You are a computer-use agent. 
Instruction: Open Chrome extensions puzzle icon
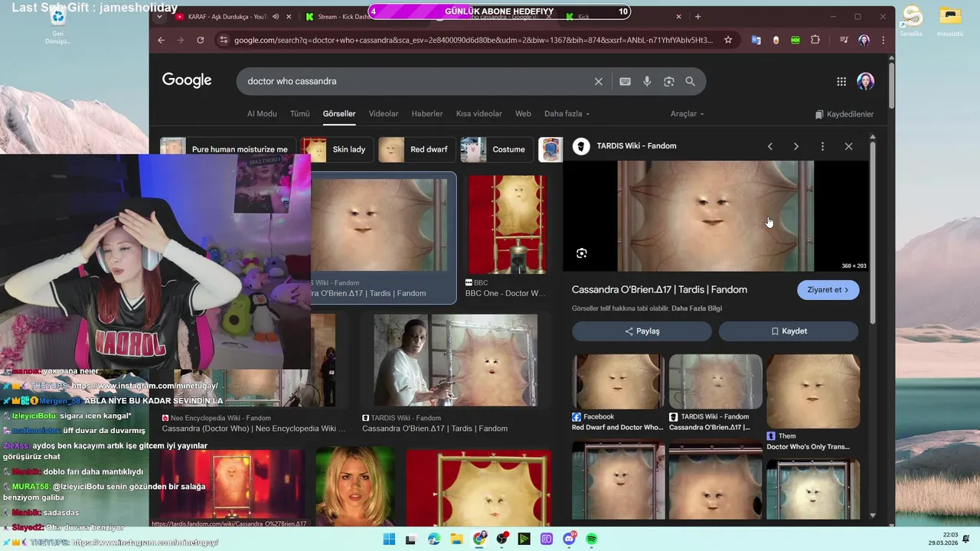(x=815, y=40)
